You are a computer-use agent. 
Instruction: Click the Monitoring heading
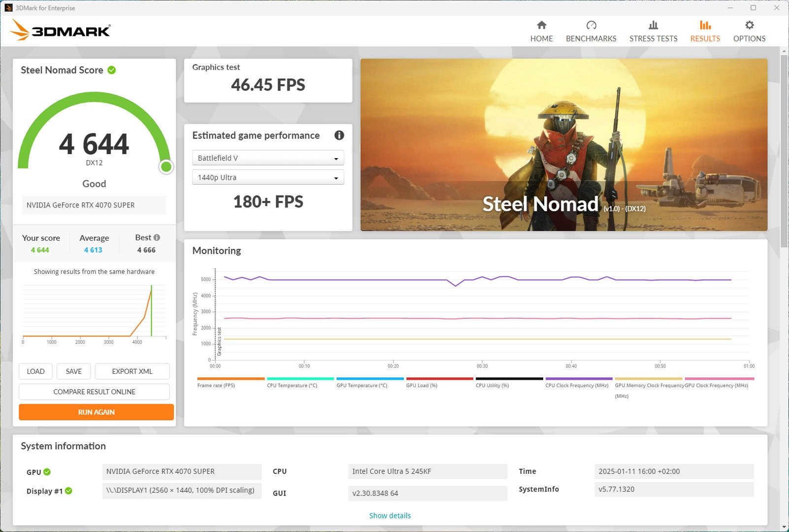click(216, 250)
